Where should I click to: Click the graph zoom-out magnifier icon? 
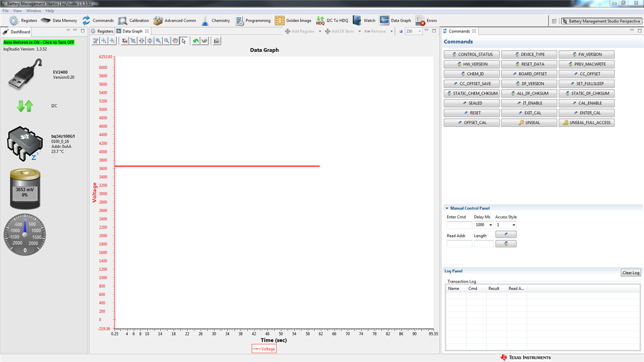166,41
